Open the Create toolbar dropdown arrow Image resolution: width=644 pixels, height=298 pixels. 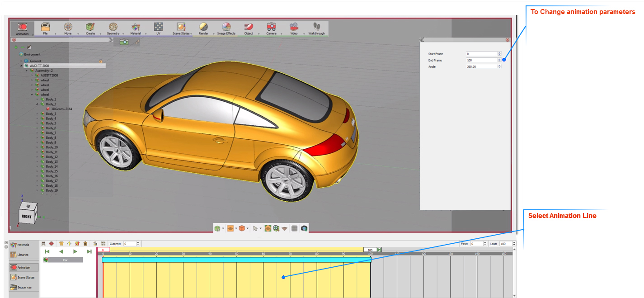click(101, 33)
